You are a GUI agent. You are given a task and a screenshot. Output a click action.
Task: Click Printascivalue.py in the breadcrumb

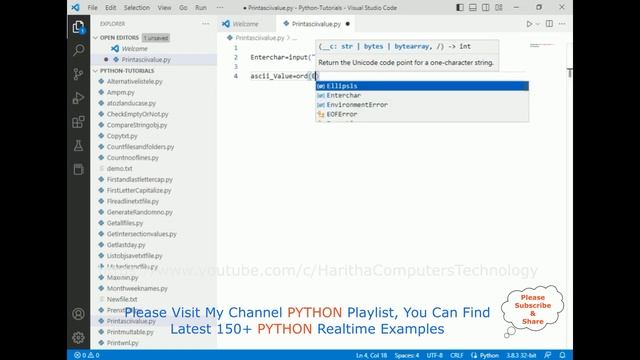click(260, 38)
